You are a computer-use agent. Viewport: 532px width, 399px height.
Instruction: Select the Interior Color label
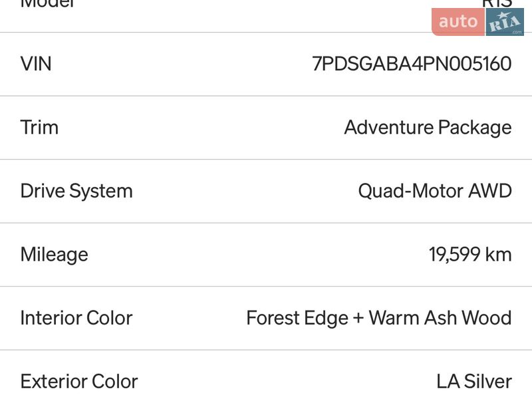click(76, 318)
